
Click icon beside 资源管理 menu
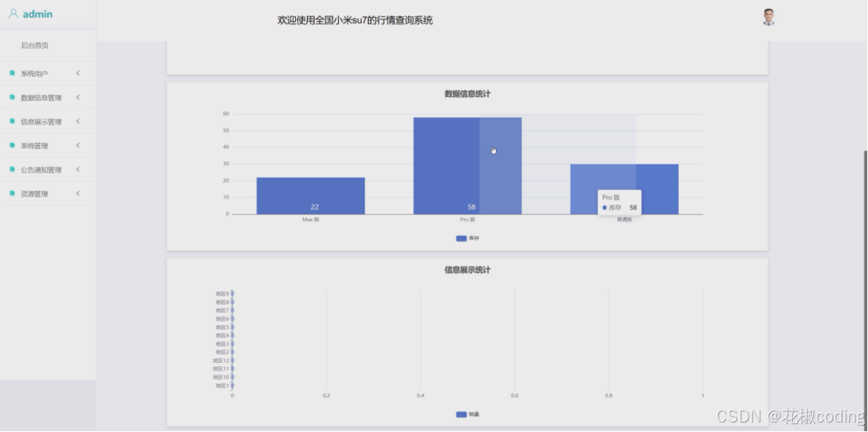click(x=13, y=194)
